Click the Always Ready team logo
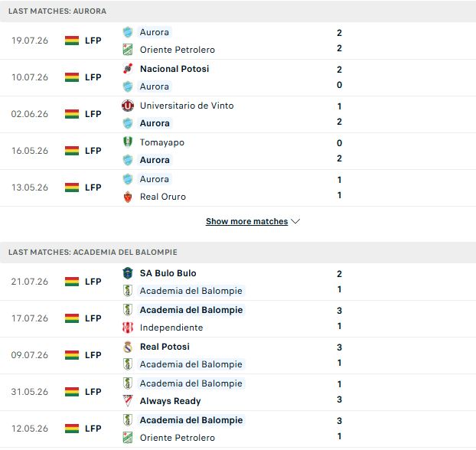This screenshot has width=476, height=450. click(128, 401)
